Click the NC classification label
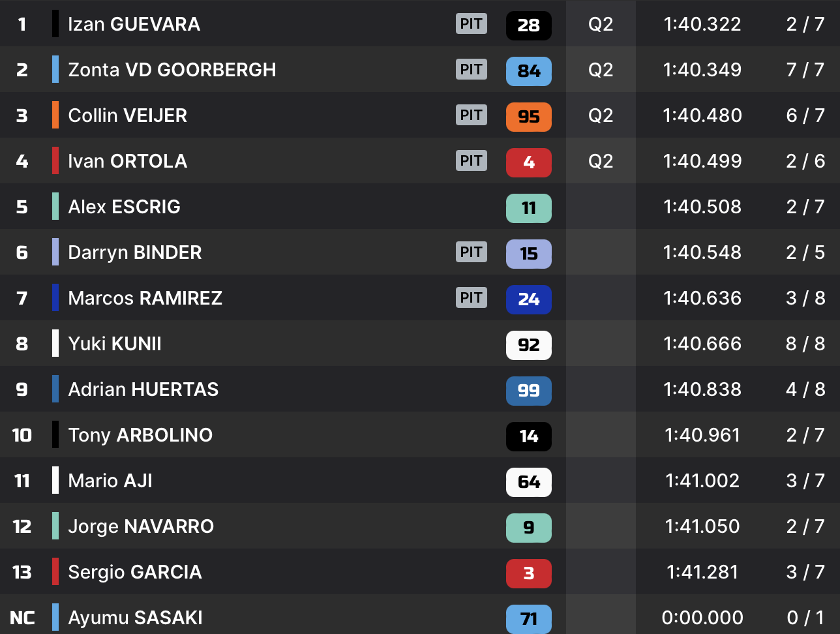This screenshot has width=840, height=634. (22, 618)
